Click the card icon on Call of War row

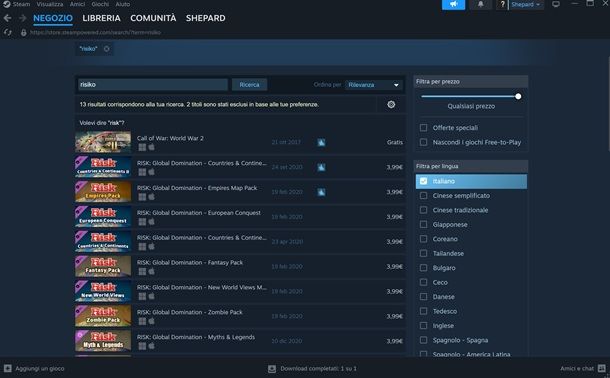tap(321, 142)
